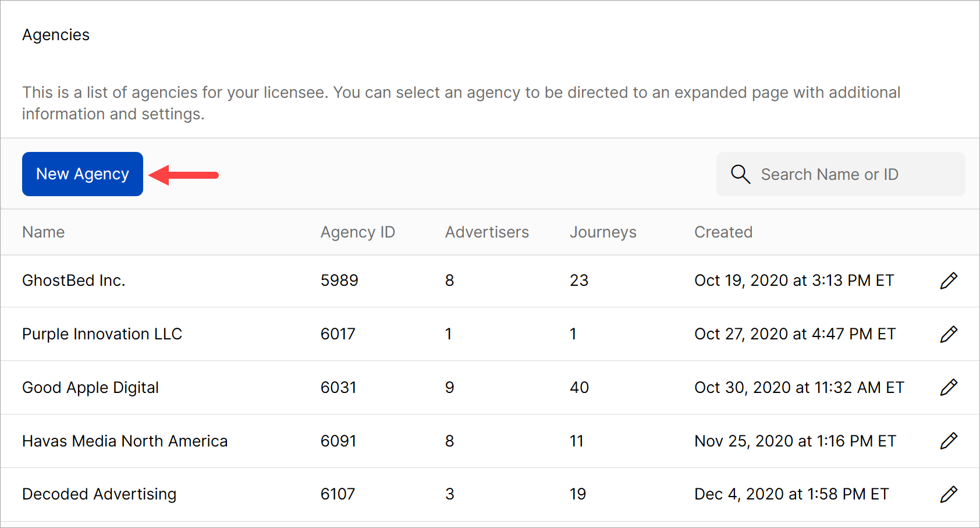Click agency ID 6031 cell
The width and height of the screenshot is (980, 528).
pos(338,388)
